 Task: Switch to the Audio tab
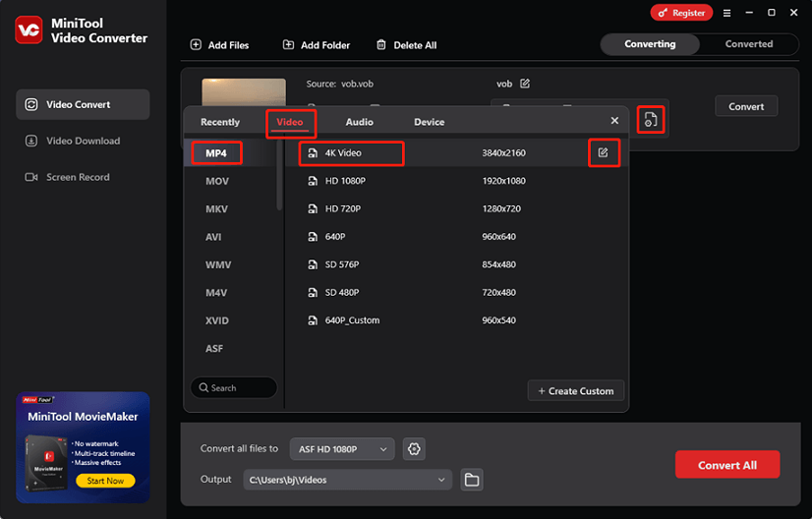tap(360, 122)
